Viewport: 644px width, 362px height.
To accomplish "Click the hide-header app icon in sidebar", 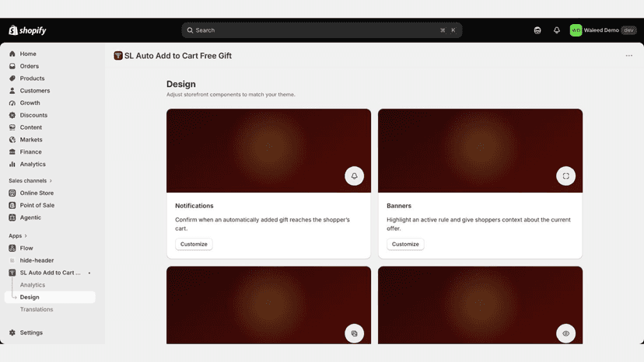I will click(12, 260).
